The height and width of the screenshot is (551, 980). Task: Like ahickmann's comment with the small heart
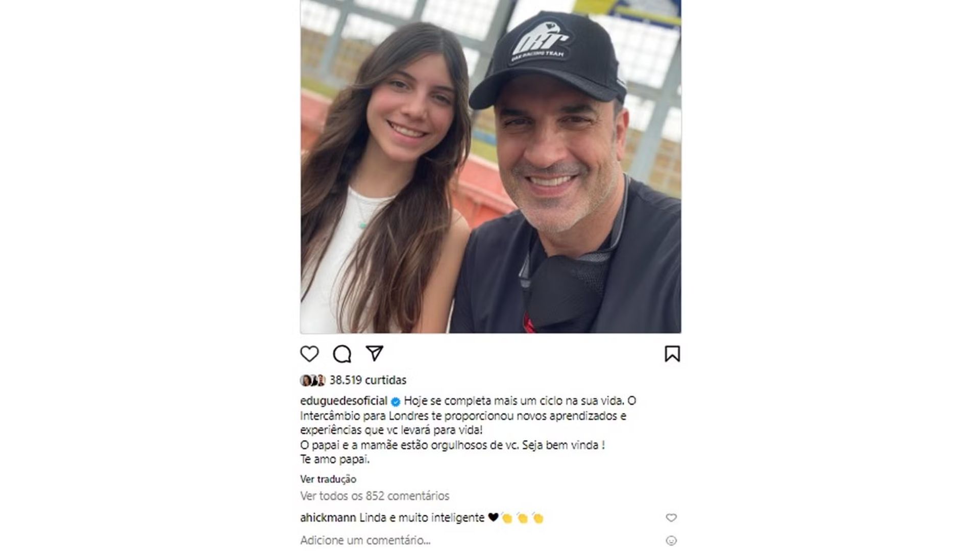click(671, 518)
